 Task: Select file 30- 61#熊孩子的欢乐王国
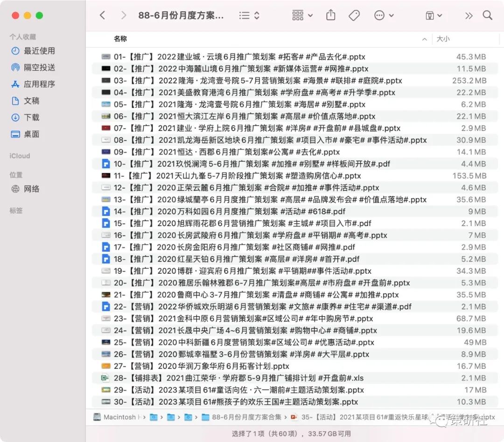tap(295, 401)
